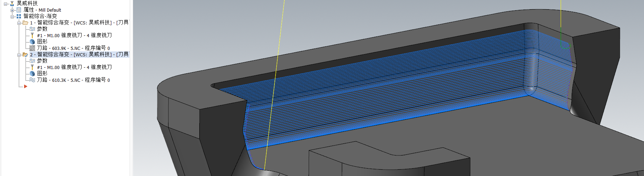Click the tool icon for operation 1's 锥度铣刀

click(32, 35)
